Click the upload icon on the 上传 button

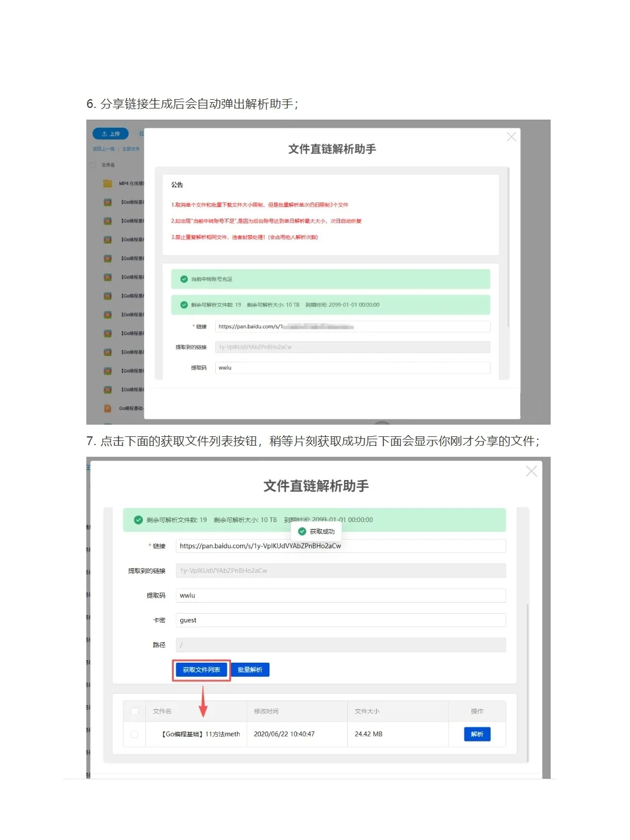pos(103,134)
